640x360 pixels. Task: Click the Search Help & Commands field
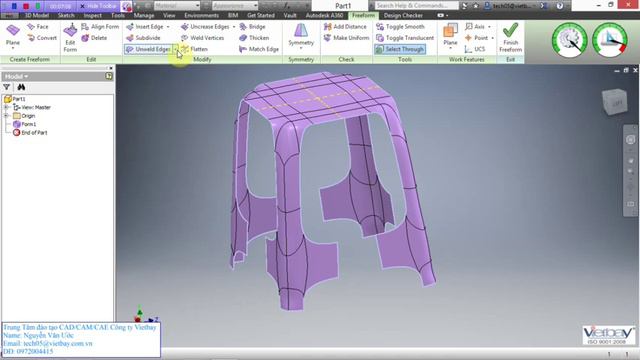point(416,6)
